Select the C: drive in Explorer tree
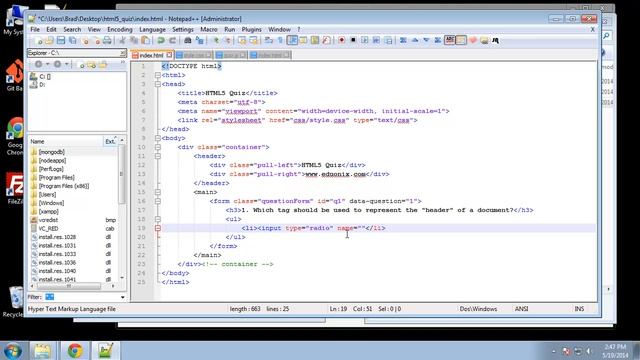Screen dimensions: 640x360 click(x=40, y=76)
